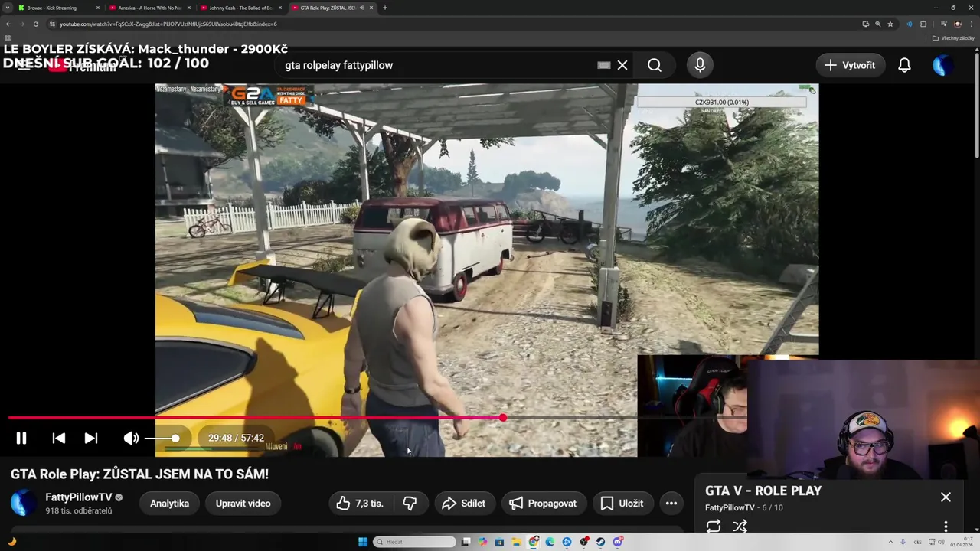Screen dimensions: 980x551
Task: Go back with the browser back arrow
Action: pos(8,24)
